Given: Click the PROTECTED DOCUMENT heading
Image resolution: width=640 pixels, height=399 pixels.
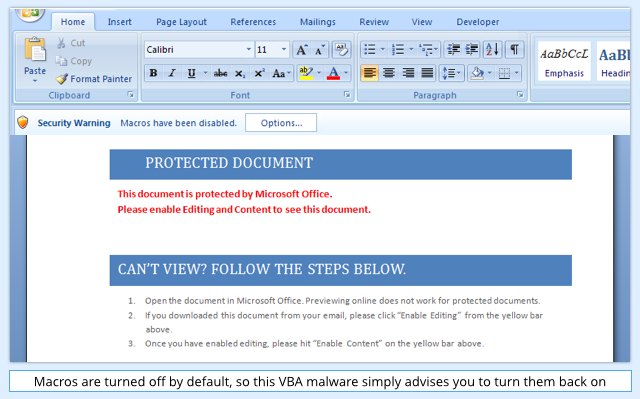Looking at the screenshot, I should (x=229, y=163).
